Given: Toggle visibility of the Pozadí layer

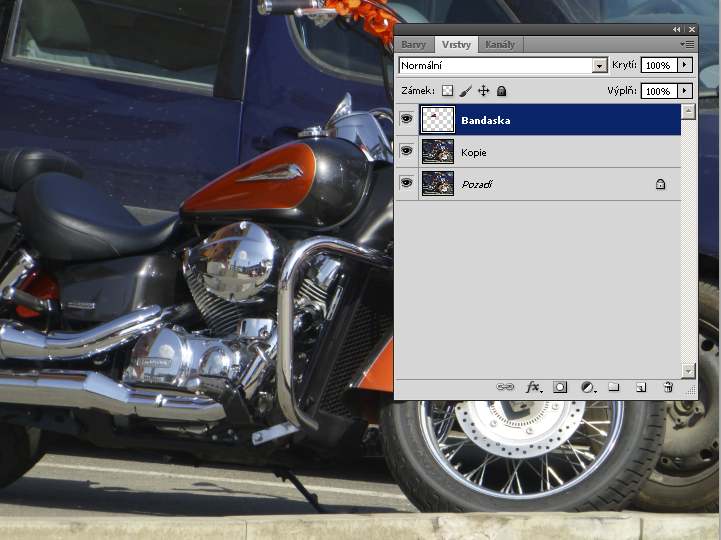Looking at the screenshot, I should (x=406, y=184).
